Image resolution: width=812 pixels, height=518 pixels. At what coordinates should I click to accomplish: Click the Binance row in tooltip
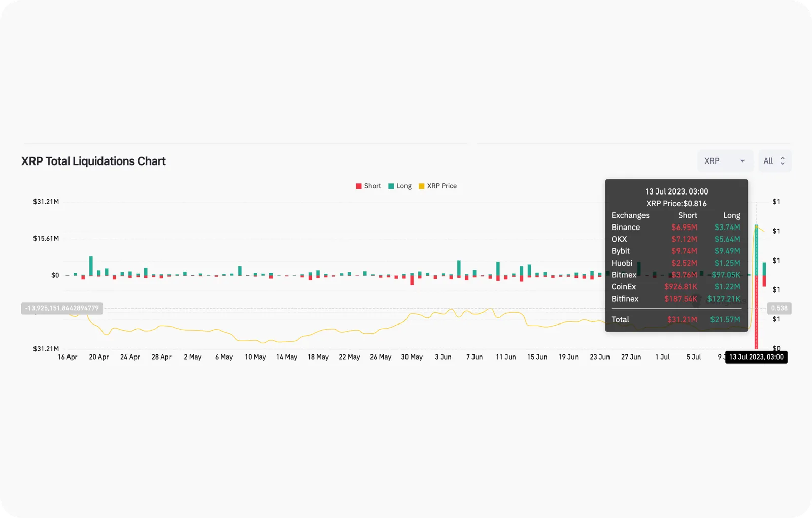tap(676, 228)
